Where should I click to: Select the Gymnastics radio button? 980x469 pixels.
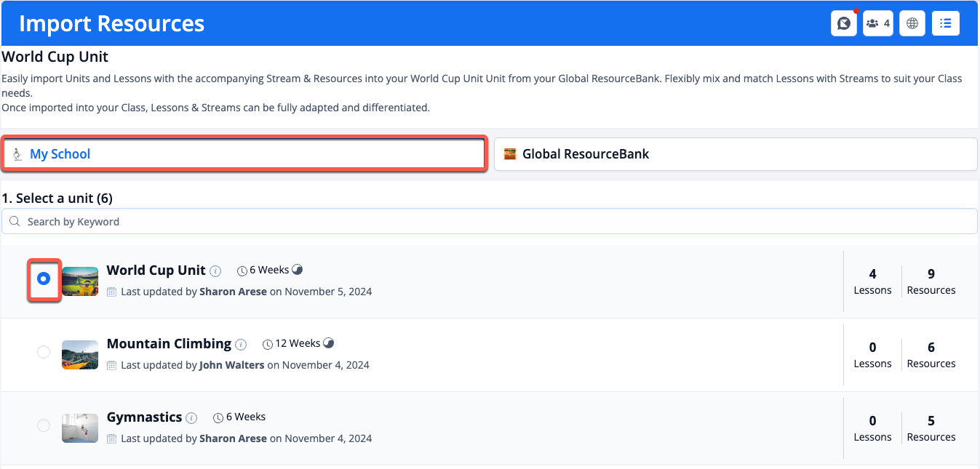[44, 425]
